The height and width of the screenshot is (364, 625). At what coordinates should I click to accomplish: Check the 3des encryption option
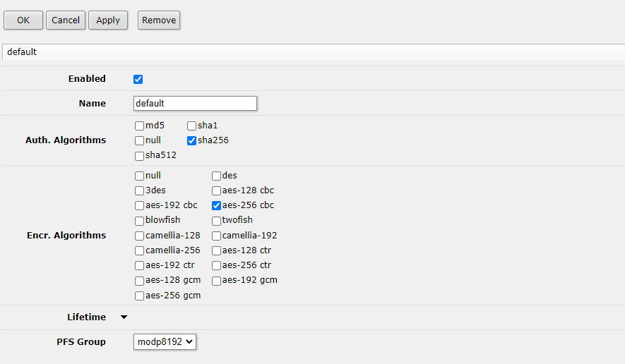tap(139, 190)
